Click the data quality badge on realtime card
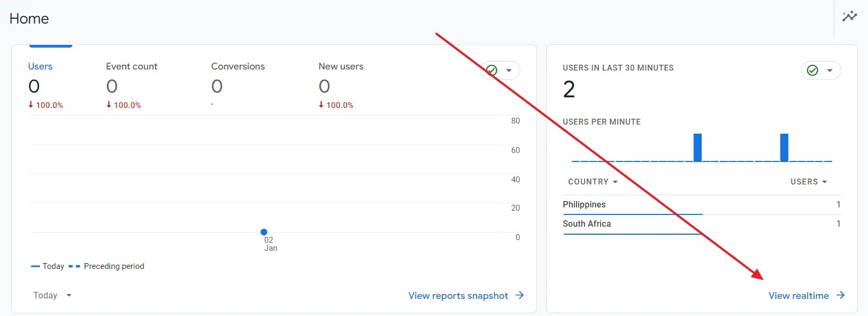Image resolution: width=868 pixels, height=316 pixels. click(x=812, y=70)
